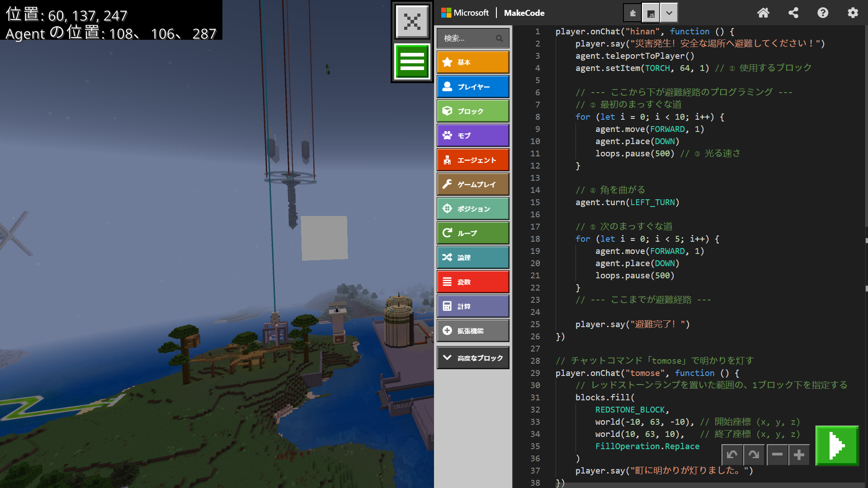Click 'REDSTONE_BLOCK,' in the code
This screenshot has width=868, height=488.
632,409
